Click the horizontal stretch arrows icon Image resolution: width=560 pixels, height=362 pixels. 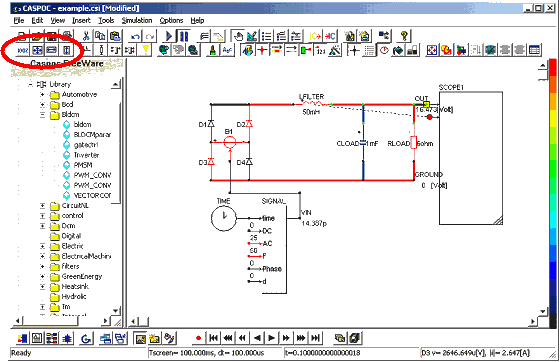coord(52,50)
